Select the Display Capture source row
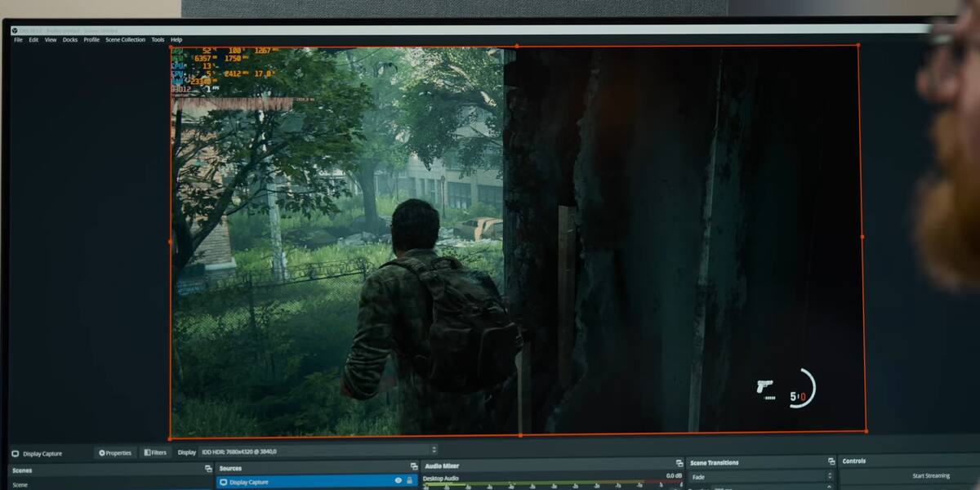This screenshot has width=980, height=490. pyautogui.click(x=317, y=482)
